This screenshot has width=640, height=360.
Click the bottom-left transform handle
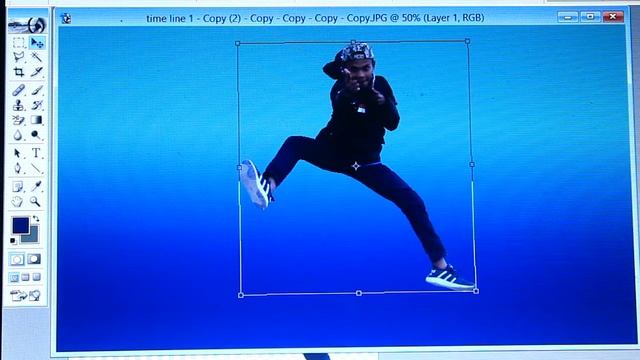click(x=241, y=295)
